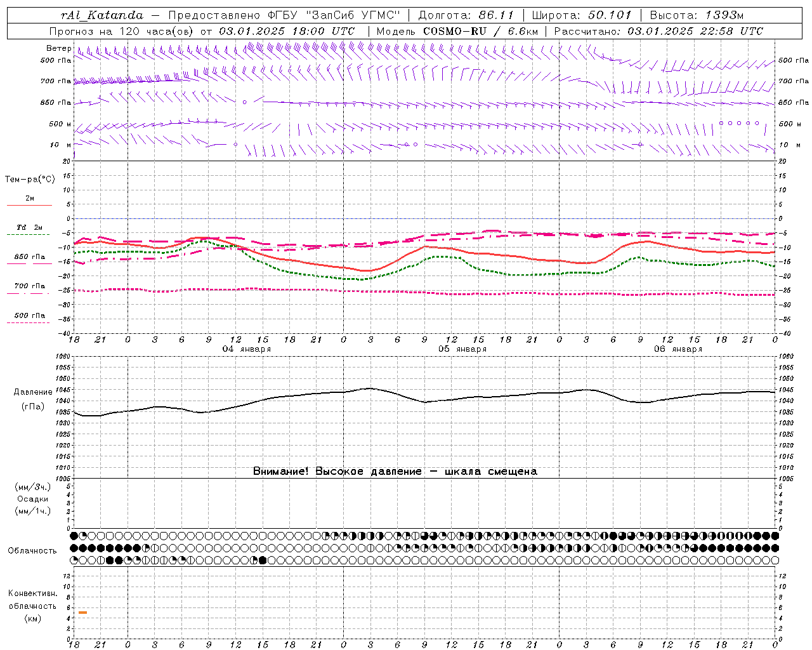Screen dimensions: 812x650
Task: Click the 10 м wind level label on left
Action: [61, 145]
